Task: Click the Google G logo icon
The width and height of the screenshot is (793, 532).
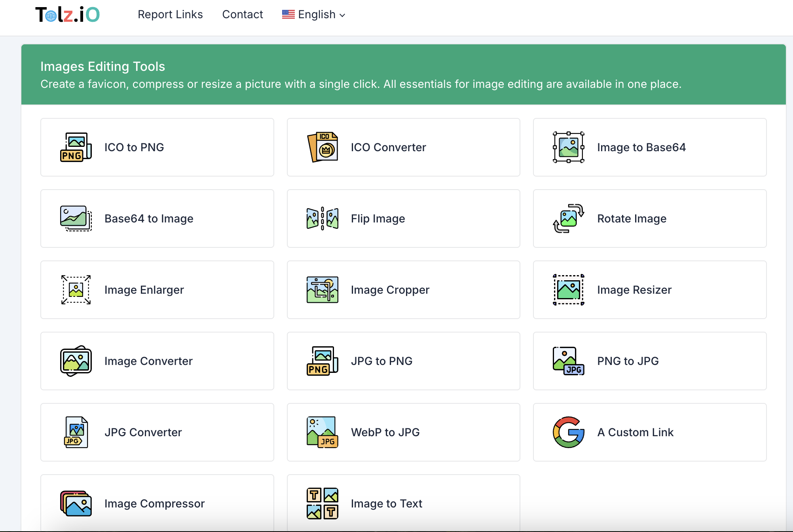Action: [x=569, y=432]
